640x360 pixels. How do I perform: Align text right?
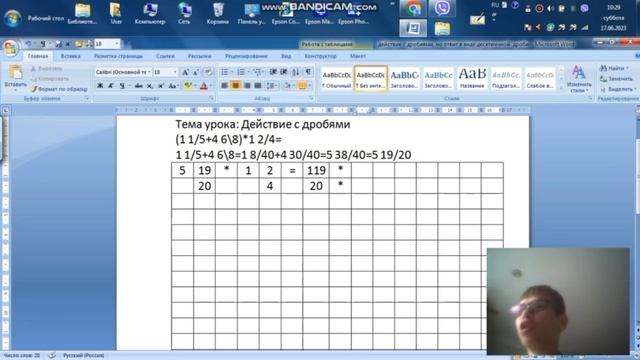pos(247,86)
